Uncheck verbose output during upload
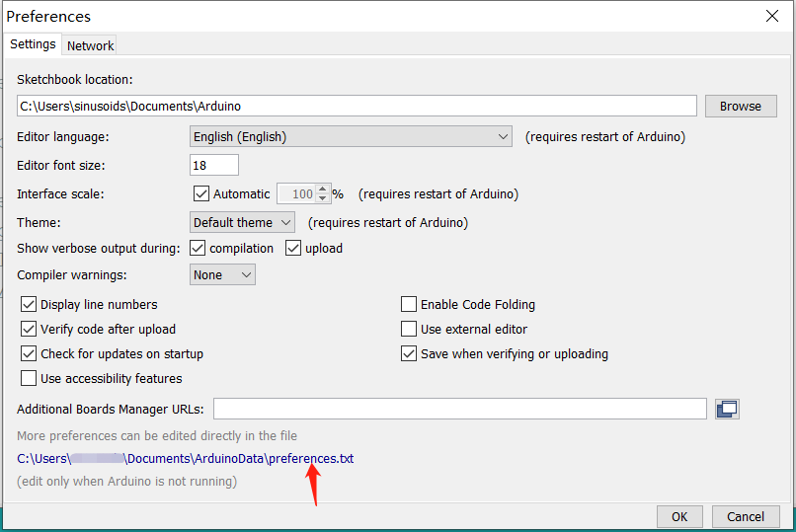 (x=293, y=248)
